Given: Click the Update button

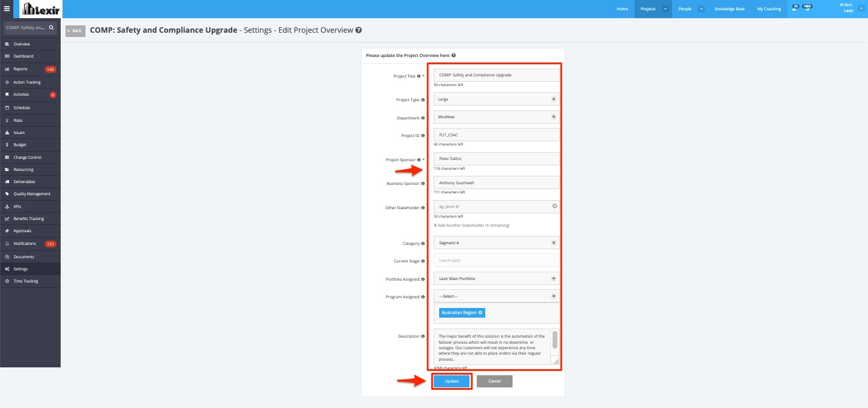Looking at the screenshot, I should point(452,381).
